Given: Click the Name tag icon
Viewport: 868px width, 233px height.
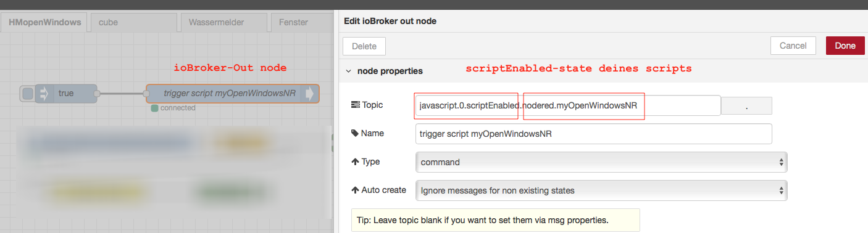Looking at the screenshot, I should [x=354, y=133].
